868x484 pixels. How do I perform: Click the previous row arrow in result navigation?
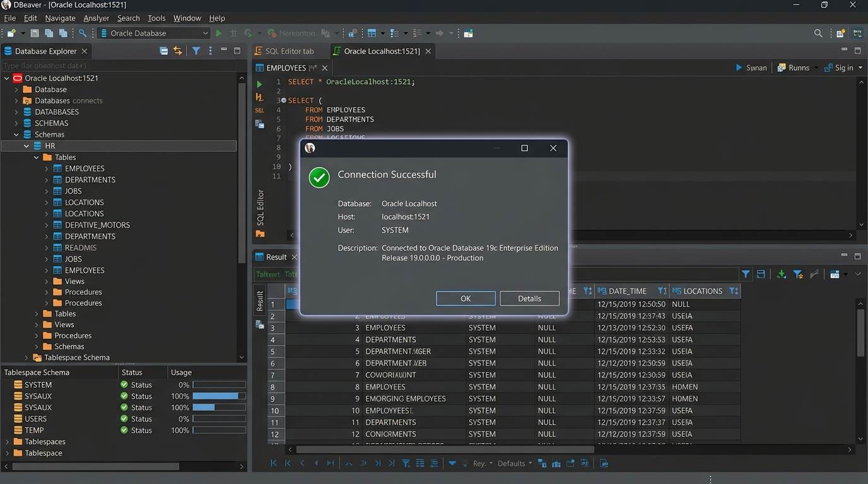pos(302,463)
